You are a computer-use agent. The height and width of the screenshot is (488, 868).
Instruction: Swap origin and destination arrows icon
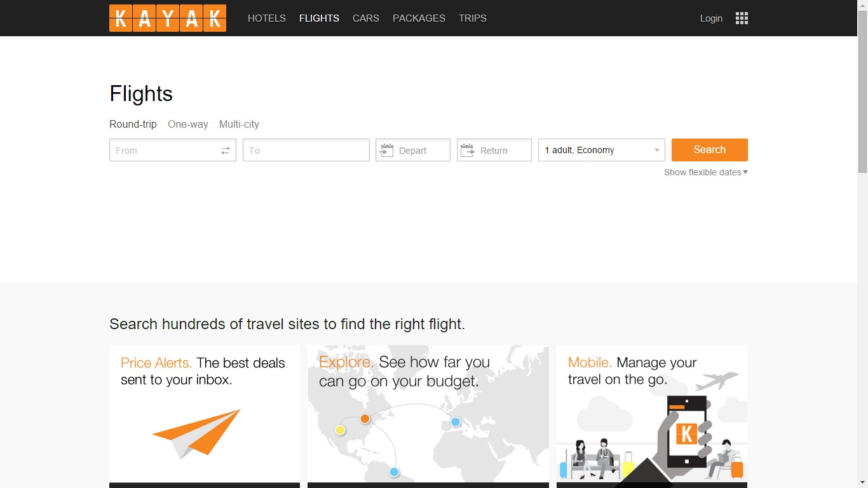coord(226,151)
